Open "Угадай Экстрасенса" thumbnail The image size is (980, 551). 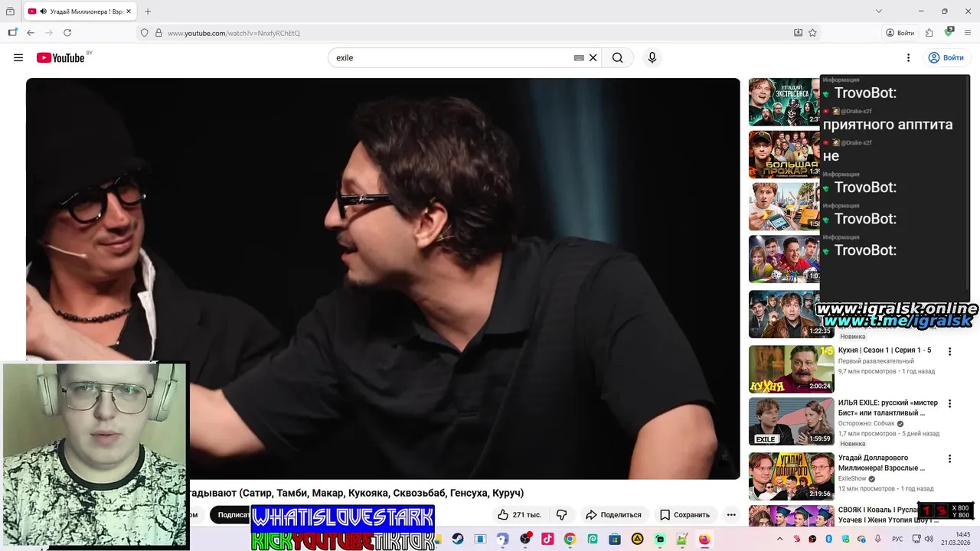(785, 102)
